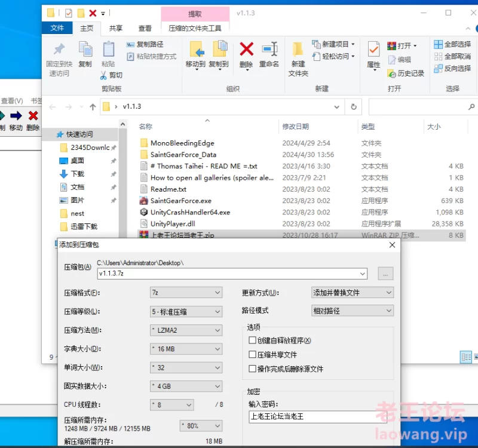Open the Compressed Folder Tools tab

[x=195, y=28]
